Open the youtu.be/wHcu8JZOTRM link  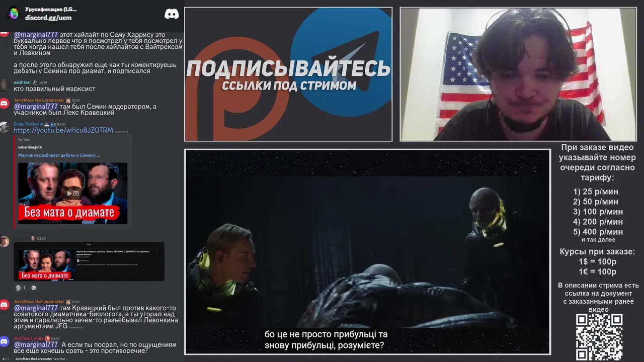(63, 130)
